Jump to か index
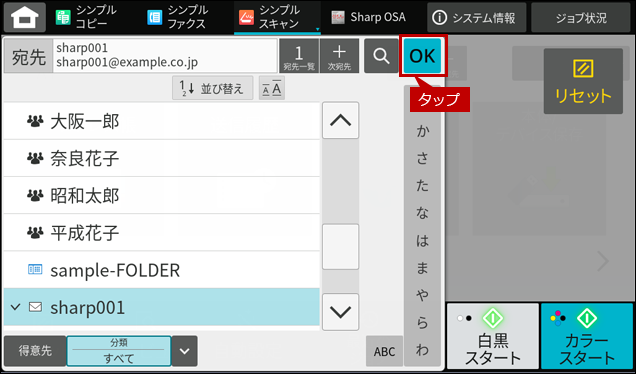636x374 pixels. pyautogui.click(x=422, y=131)
